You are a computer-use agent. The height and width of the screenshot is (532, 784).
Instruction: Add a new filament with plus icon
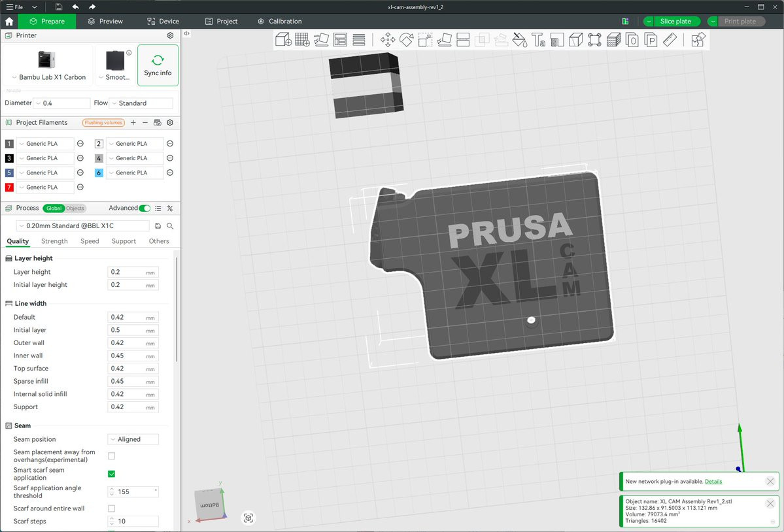133,123
